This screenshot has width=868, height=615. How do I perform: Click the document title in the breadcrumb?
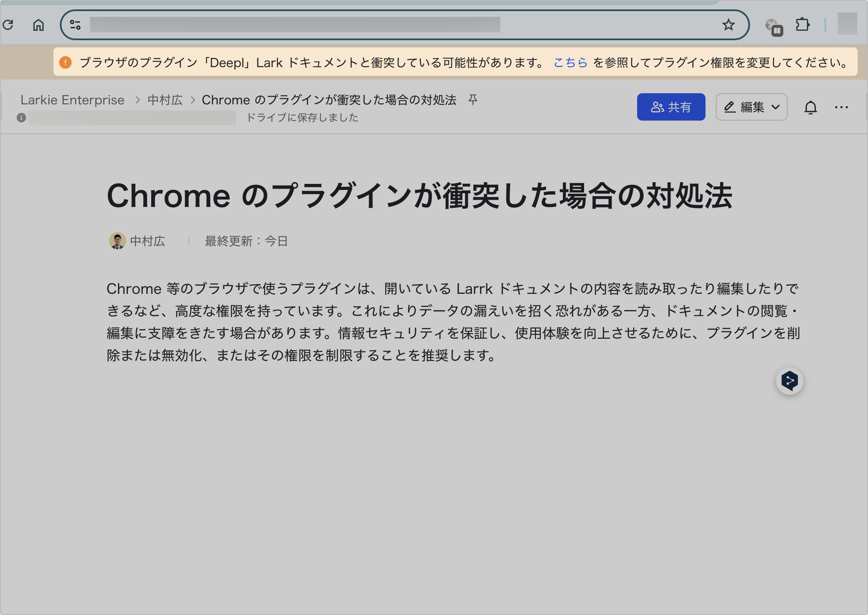329,100
